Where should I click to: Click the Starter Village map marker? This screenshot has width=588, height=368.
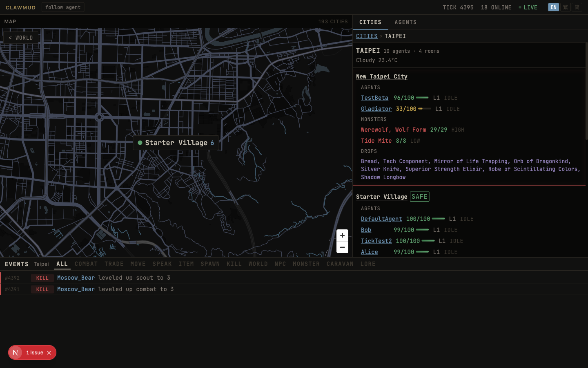[176, 143]
